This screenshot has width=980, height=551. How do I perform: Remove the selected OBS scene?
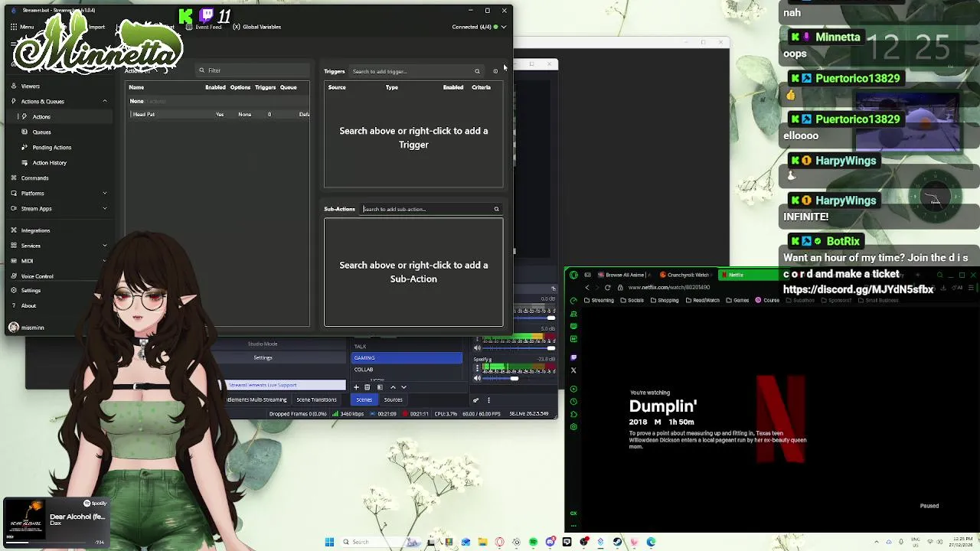[x=367, y=387]
